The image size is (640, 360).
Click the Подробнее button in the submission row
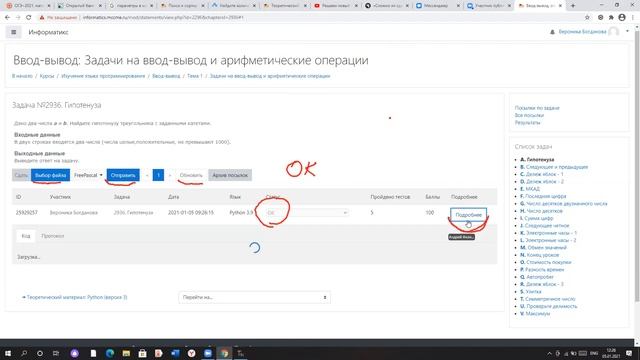pos(469,215)
